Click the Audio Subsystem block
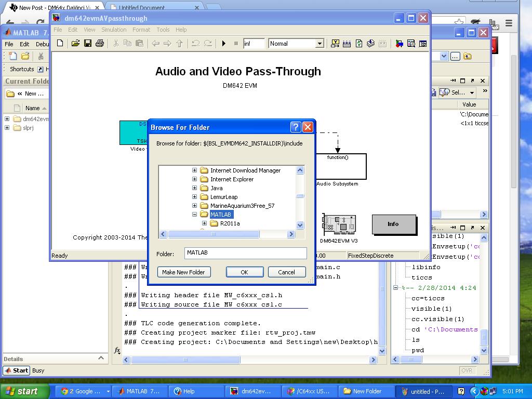532x399 pixels. click(341, 166)
